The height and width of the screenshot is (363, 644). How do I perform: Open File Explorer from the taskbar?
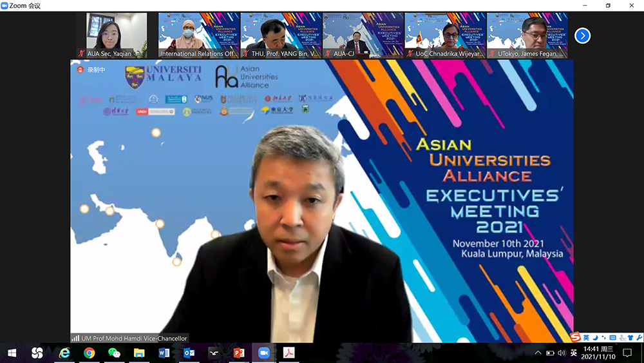pyautogui.click(x=139, y=353)
